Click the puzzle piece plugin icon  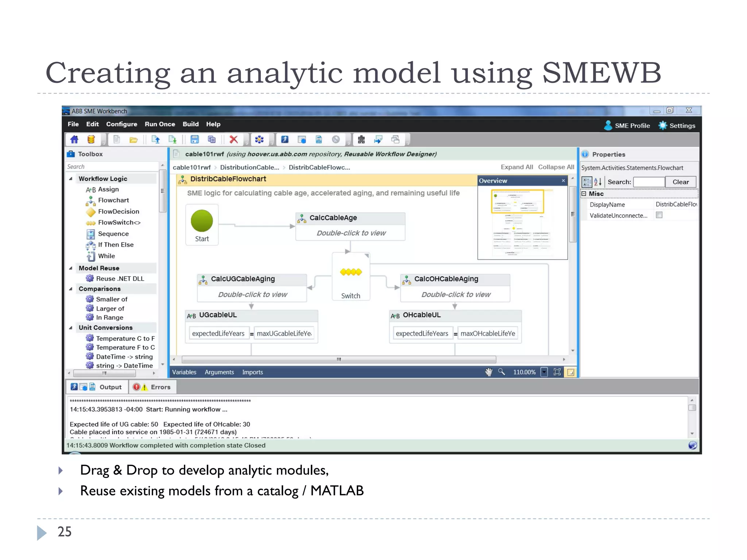point(361,139)
